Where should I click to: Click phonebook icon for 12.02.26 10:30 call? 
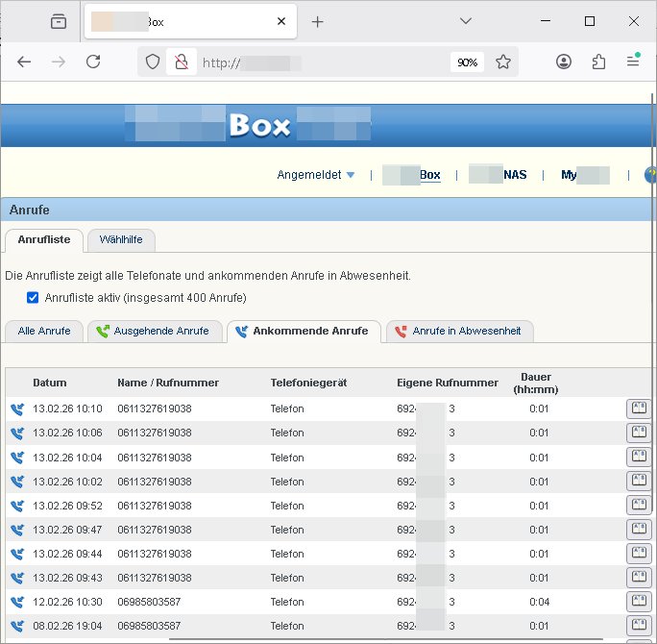(638, 601)
